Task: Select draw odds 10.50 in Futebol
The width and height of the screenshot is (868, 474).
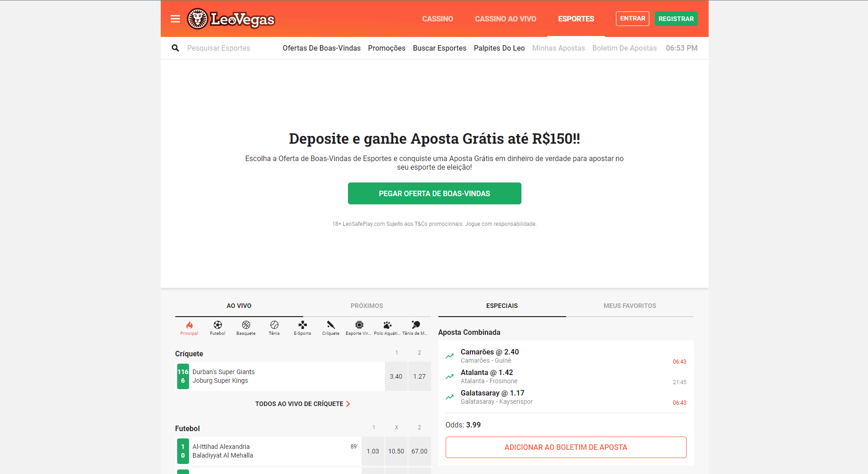Action: point(396,451)
